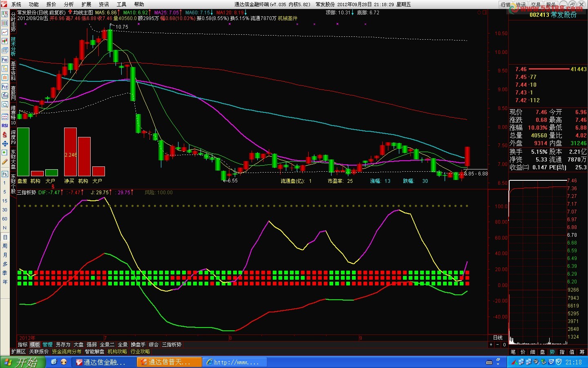Switch to 基本资料 vertical tab
The image size is (588, 368).
(x=13, y=71)
